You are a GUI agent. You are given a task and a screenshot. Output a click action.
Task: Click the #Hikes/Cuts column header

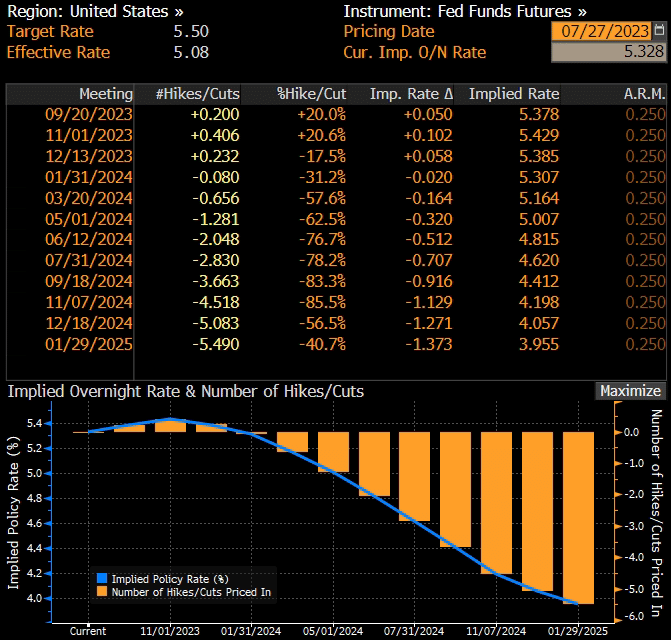point(187,94)
